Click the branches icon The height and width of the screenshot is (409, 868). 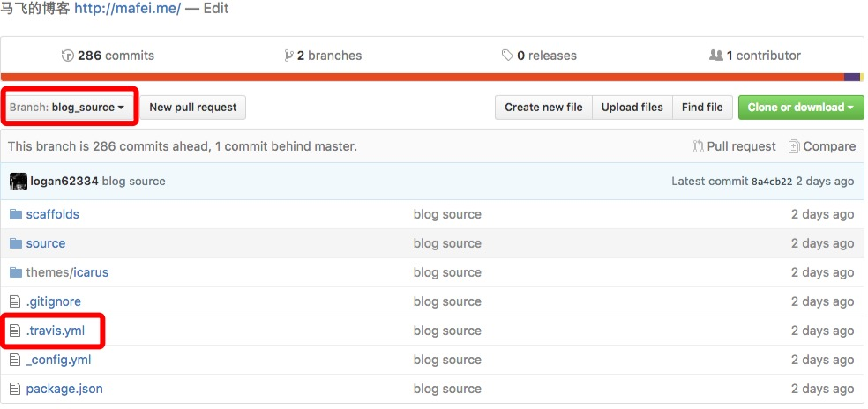tap(288, 56)
